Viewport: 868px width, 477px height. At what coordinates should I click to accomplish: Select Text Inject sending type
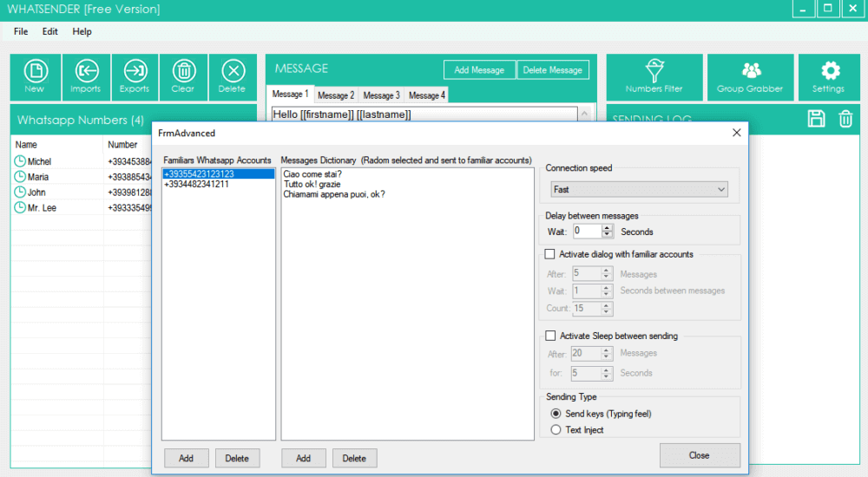pyautogui.click(x=556, y=430)
